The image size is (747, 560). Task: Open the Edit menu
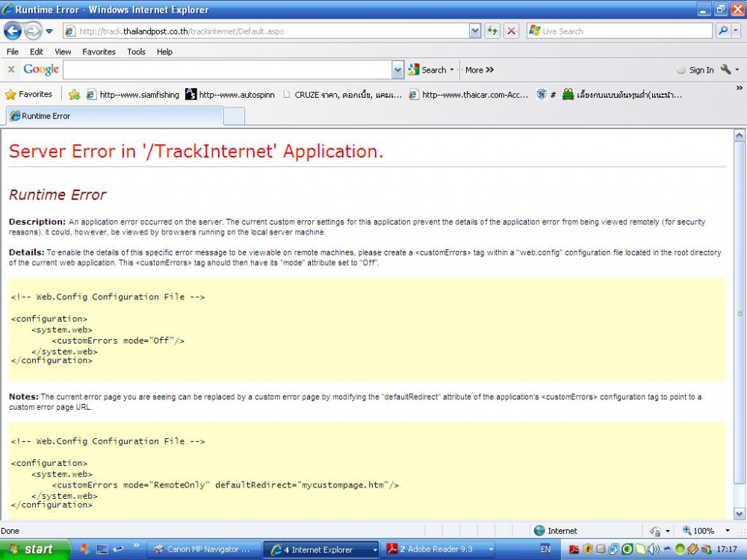36,52
